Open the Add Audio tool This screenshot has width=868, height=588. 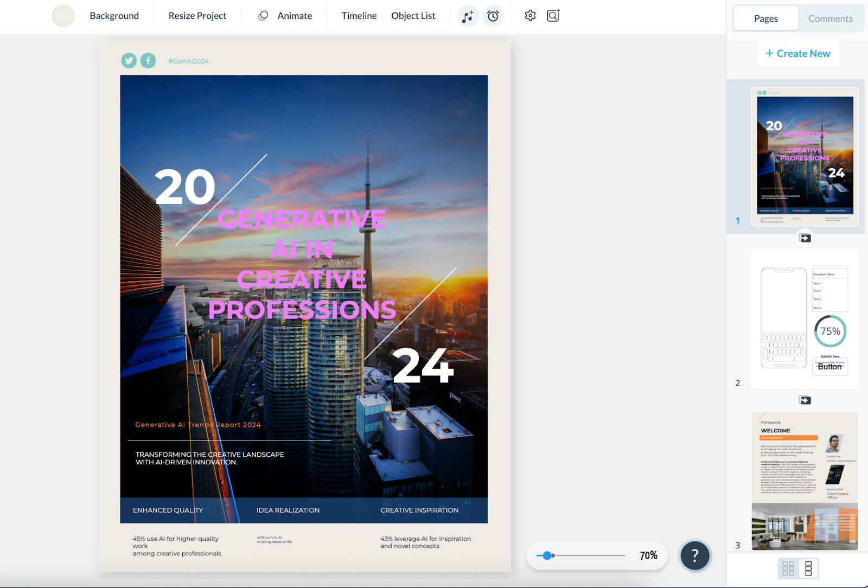pyautogui.click(x=468, y=16)
